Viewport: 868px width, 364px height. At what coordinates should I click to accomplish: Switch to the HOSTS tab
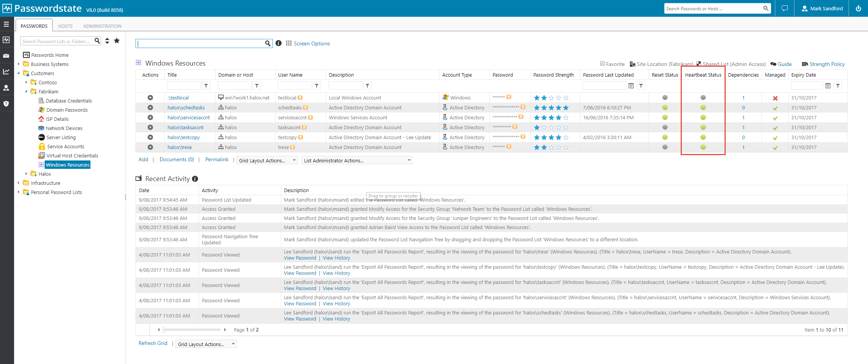coord(65,26)
